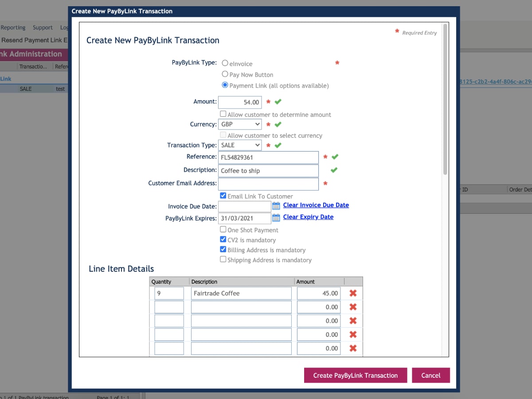The width and height of the screenshot is (532, 399).
Task: Cancel the PayByLink dialog
Action: point(430,375)
